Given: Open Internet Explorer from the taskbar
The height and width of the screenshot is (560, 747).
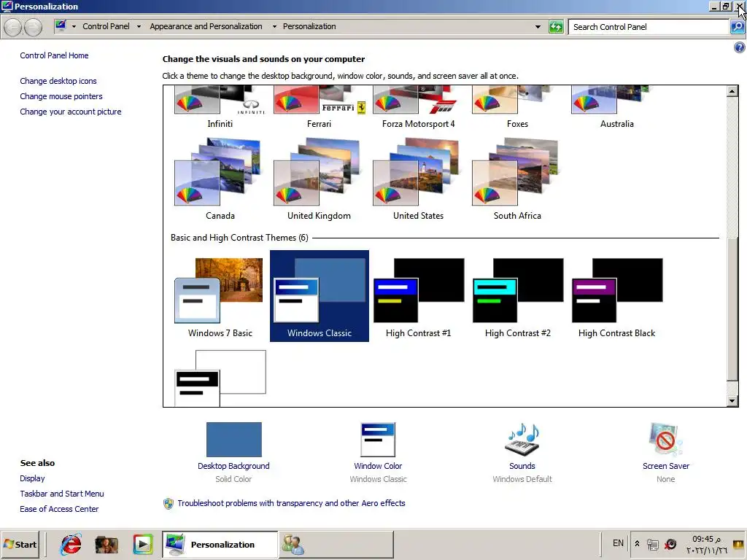Looking at the screenshot, I should coord(71,544).
